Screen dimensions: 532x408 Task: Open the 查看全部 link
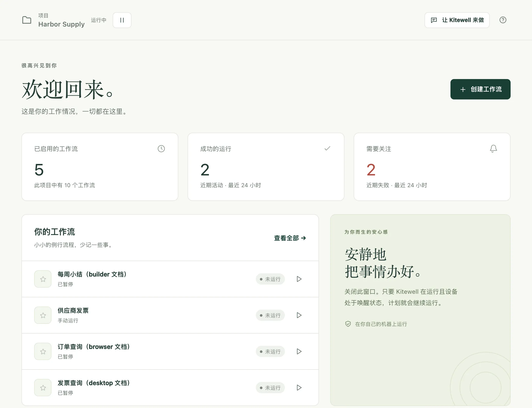(290, 238)
